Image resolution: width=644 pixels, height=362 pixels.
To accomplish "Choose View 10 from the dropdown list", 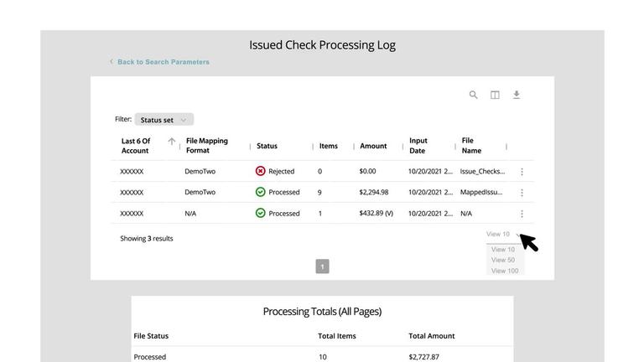I will tap(503, 249).
